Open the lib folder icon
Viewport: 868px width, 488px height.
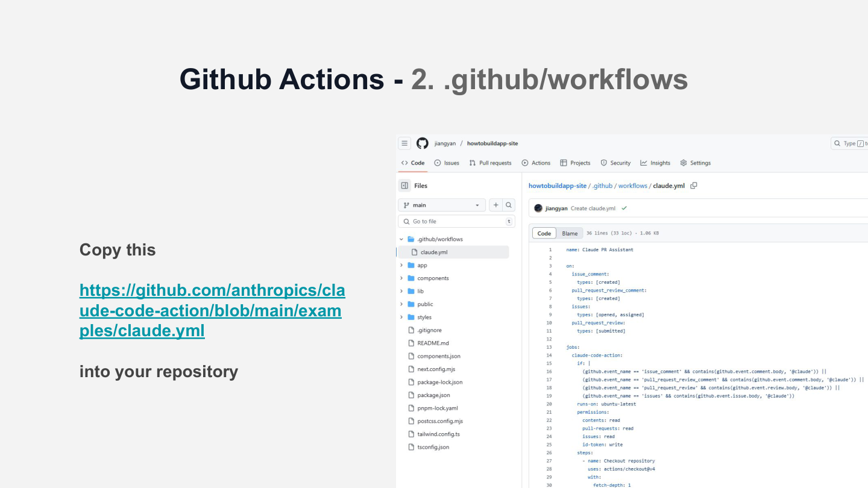click(x=411, y=291)
